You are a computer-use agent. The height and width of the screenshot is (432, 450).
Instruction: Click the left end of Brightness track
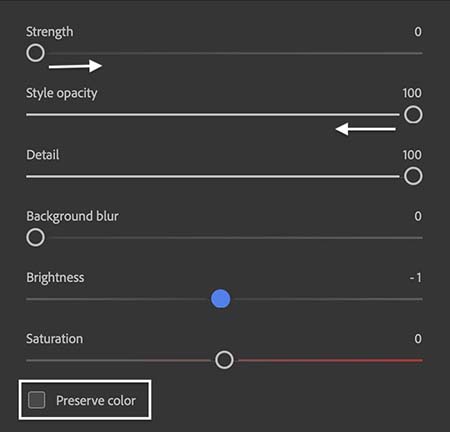(28, 299)
